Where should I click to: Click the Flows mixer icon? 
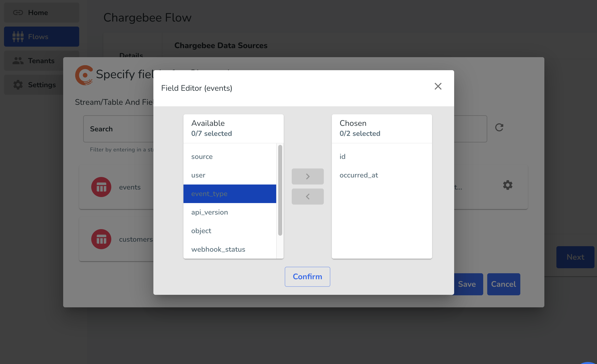click(18, 37)
